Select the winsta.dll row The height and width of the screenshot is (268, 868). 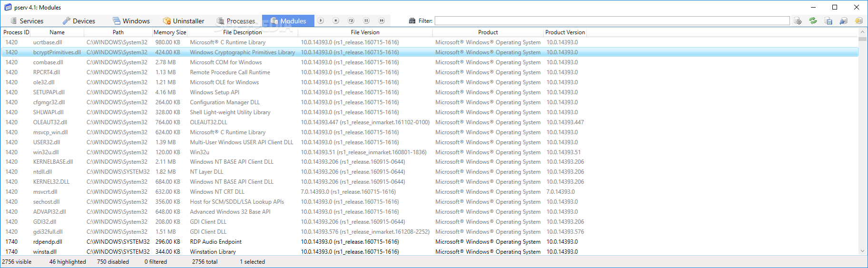coord(430,252)
